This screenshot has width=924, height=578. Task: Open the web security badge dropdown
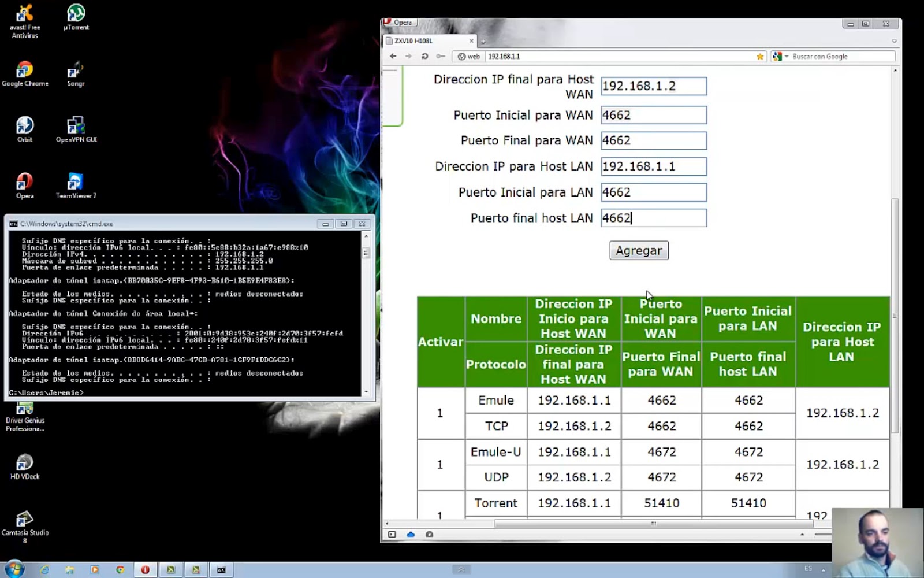pos(468,56)
